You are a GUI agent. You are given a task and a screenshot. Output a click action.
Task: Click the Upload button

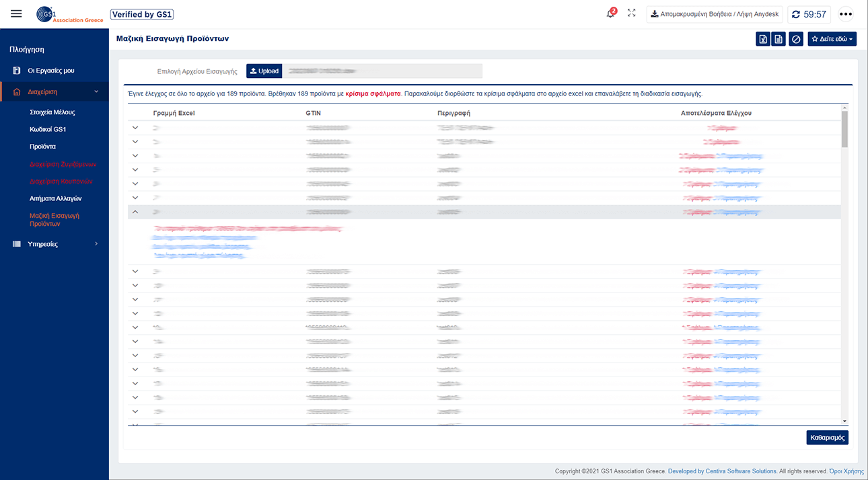click(264, 71)
